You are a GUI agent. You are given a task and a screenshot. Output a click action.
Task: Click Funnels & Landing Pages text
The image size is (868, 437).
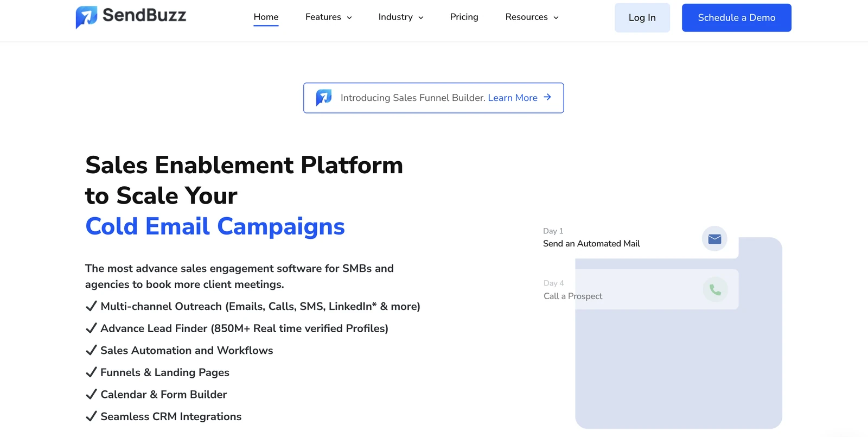165,372
